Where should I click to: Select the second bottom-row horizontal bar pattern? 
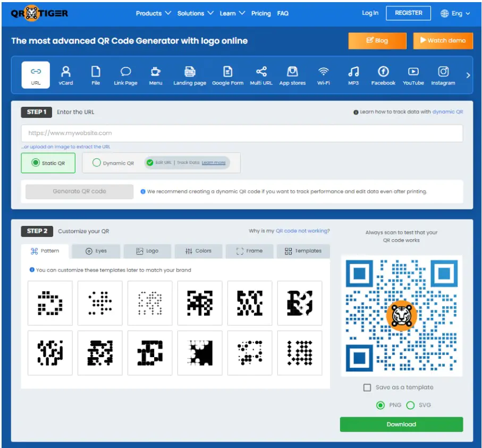[x=100, y=353]
